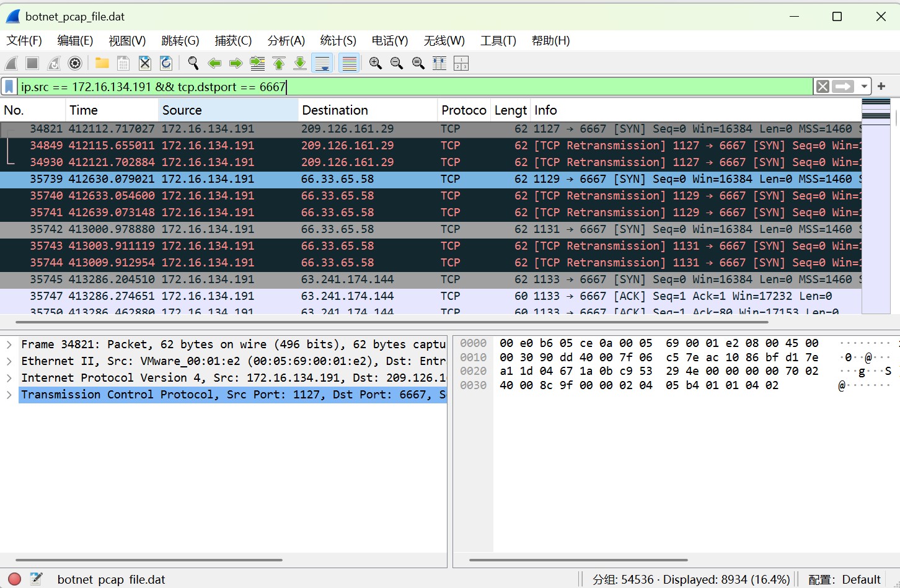Viewport: 900px width, 588px height.
Task: Go to a specified packet icon
Action: (x=257, y=63)
